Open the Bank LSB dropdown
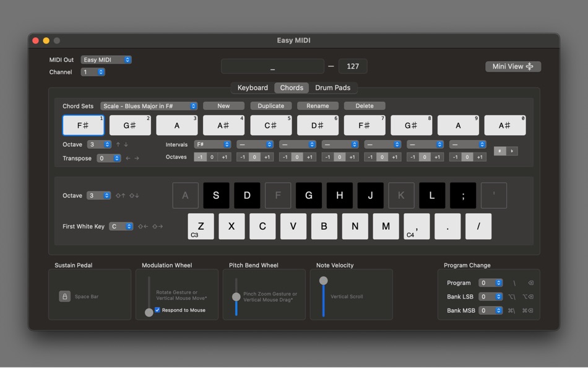Screen dimensions: 588x368 tap(490, 297)
